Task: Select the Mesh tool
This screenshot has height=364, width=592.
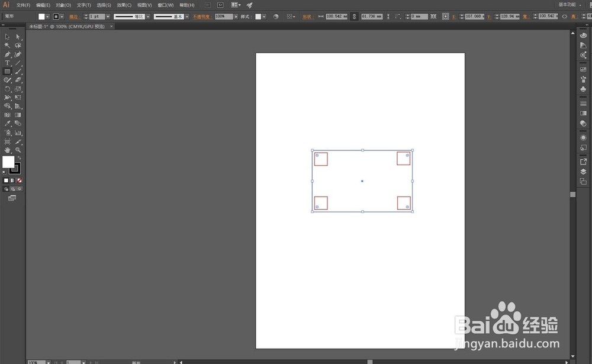Action: (7, 115)
